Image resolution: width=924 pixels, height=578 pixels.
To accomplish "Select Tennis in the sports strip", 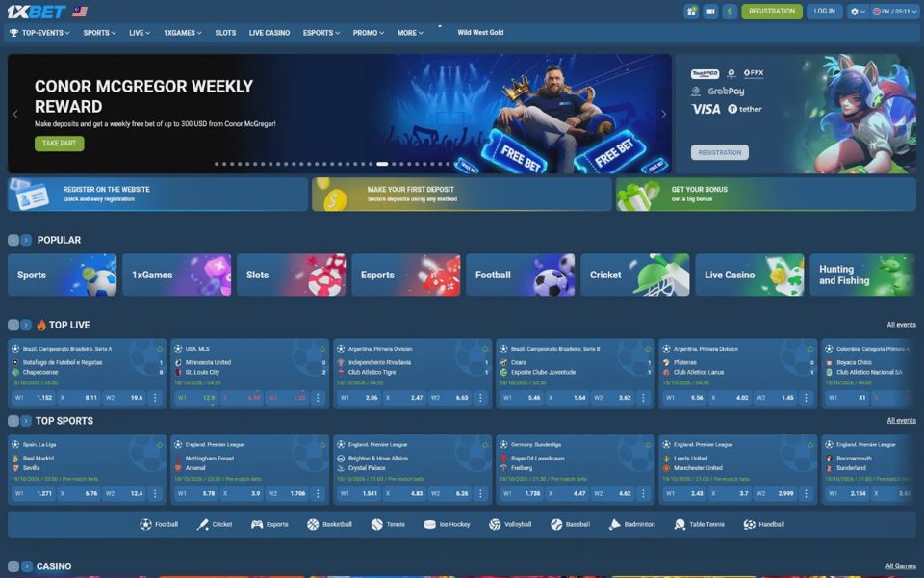I will [388, 524].
